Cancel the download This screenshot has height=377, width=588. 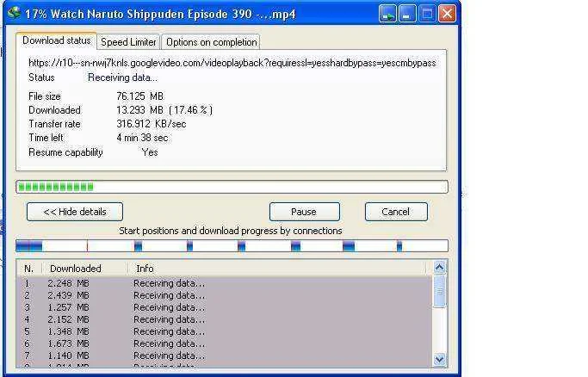396,212
